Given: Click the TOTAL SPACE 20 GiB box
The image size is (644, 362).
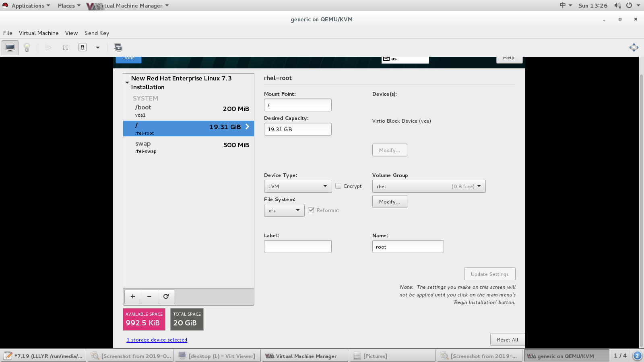Looking at the screenshot, I should point(187,319).
